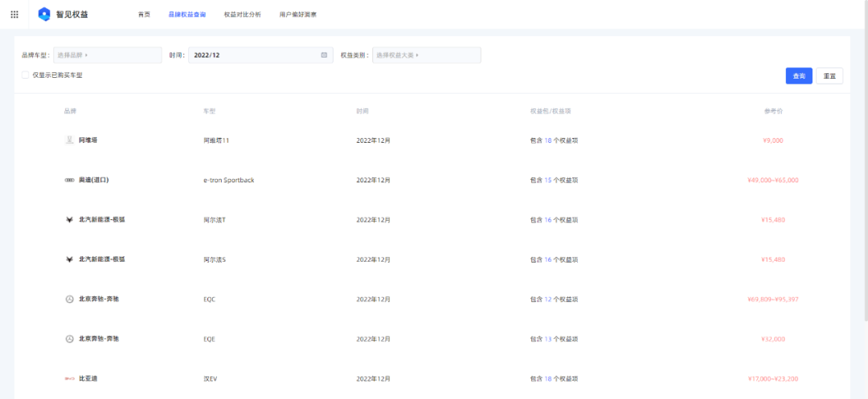The height and width of the screenshot is (399, 868).
Task: Click the 智见权益 logo icon
Action: [44, 14]
